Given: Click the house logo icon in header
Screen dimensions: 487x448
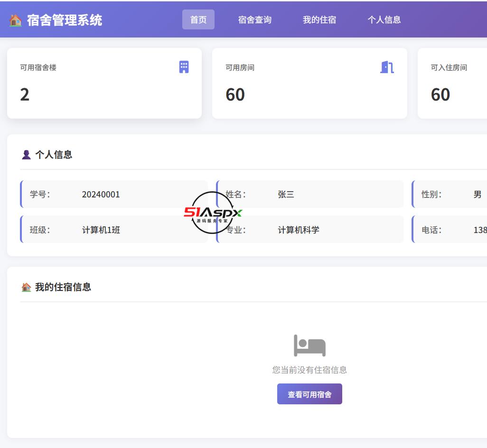Looking at the screenshot, I should [16, 20].
